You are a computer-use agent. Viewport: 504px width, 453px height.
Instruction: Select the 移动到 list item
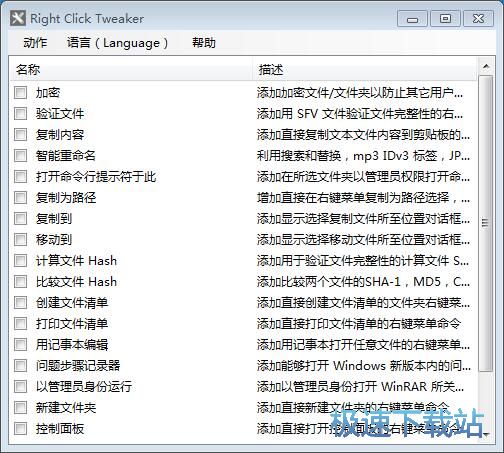[x=54, y=240]
